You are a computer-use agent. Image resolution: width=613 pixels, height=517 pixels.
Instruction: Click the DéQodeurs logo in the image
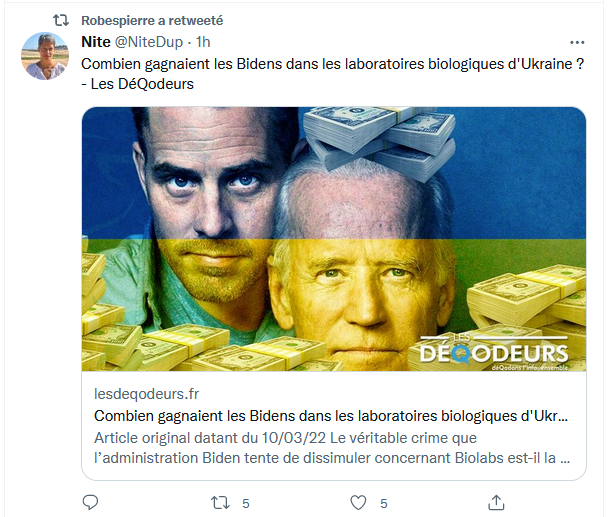point(493,352)
